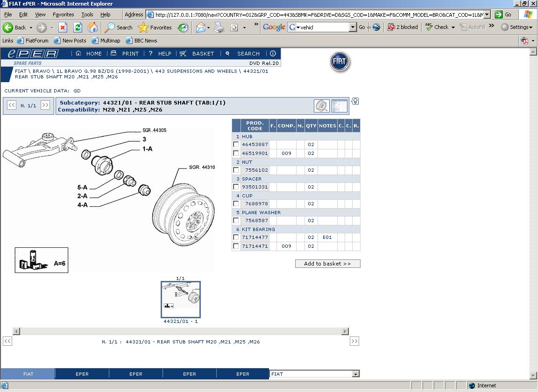Open the Tools menu
This screenshot has width=538, height=392.
[87, 14]
